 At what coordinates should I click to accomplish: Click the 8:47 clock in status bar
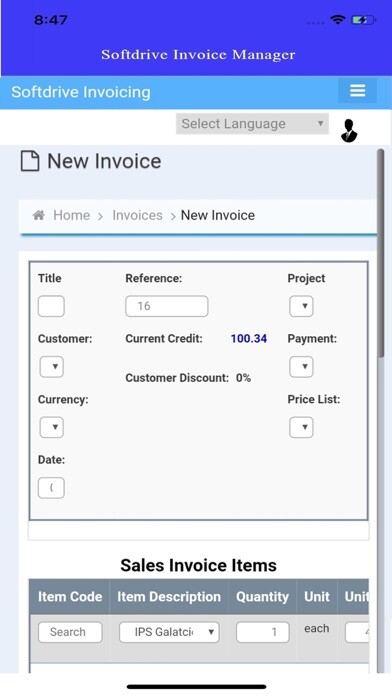[51, 20]
